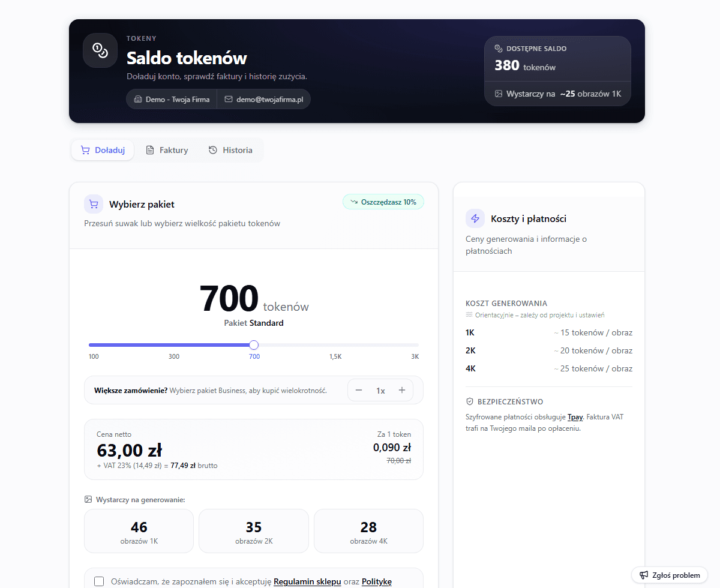
Task: Click the Oszczędzasz 10% badge
Action: coord(383,202)
